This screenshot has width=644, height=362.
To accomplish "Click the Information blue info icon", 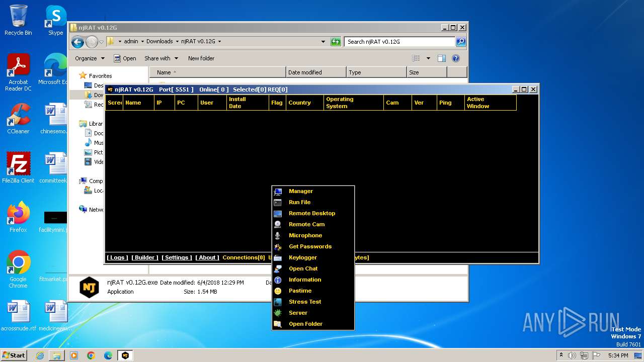I will [x=278, y=280].
